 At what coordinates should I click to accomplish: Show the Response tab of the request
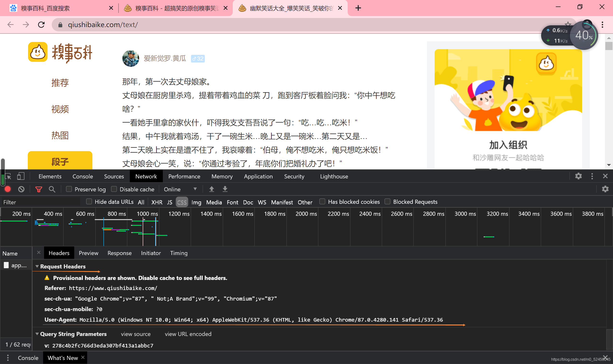click(x=119, y=253)
